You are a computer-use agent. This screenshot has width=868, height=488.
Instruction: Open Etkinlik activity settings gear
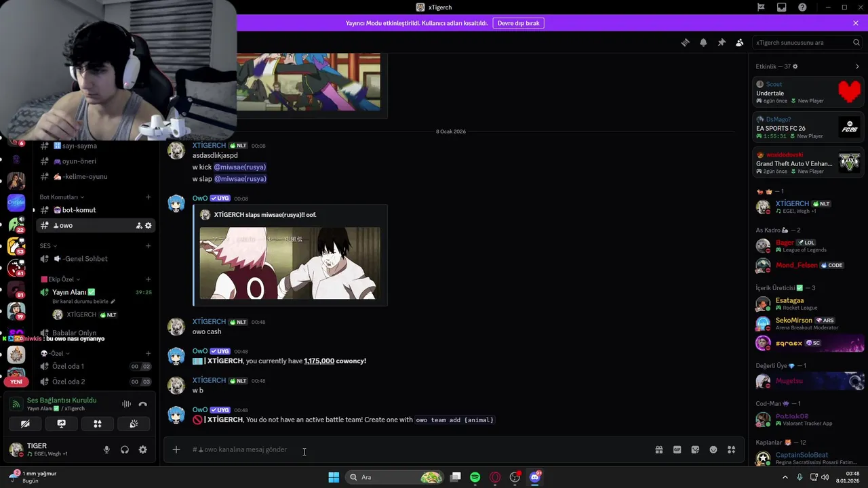(795, 66)
